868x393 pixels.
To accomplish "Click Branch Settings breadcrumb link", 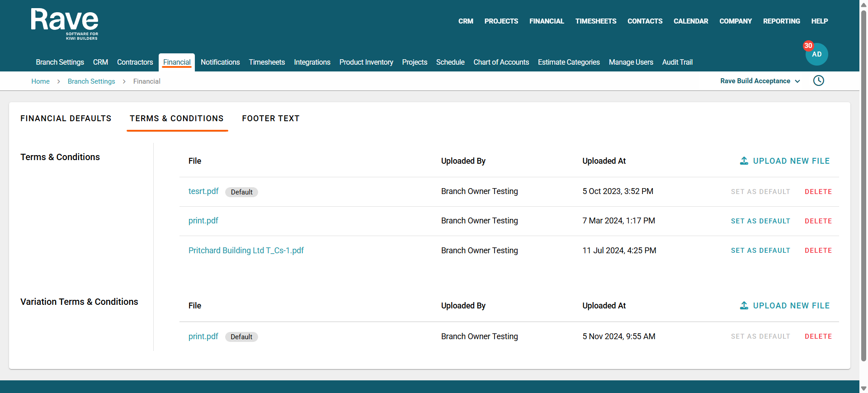I will click(91, 81).
